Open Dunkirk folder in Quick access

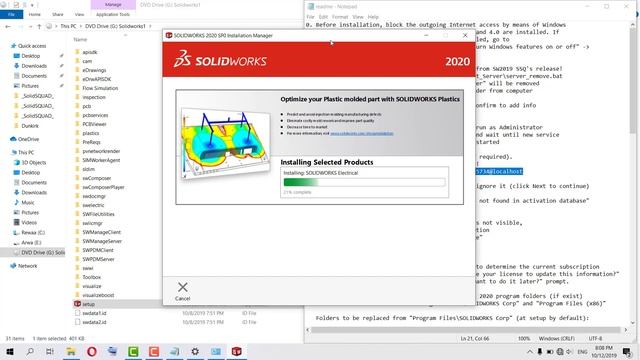pos(30,126)
